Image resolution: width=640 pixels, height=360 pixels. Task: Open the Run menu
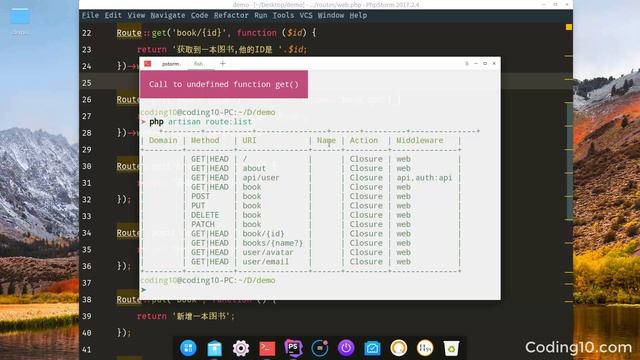(x=260, y=15)
